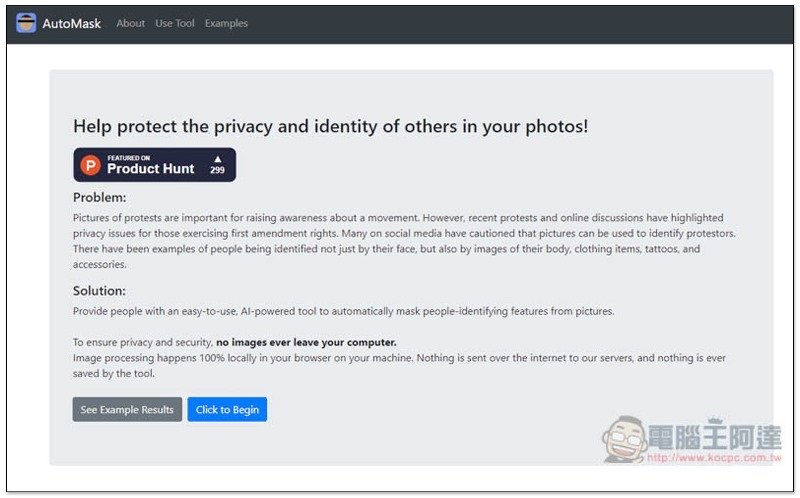Open the Product Hunt badge text
The width and height of the screenshot is (800, 498).
(150, 169)
